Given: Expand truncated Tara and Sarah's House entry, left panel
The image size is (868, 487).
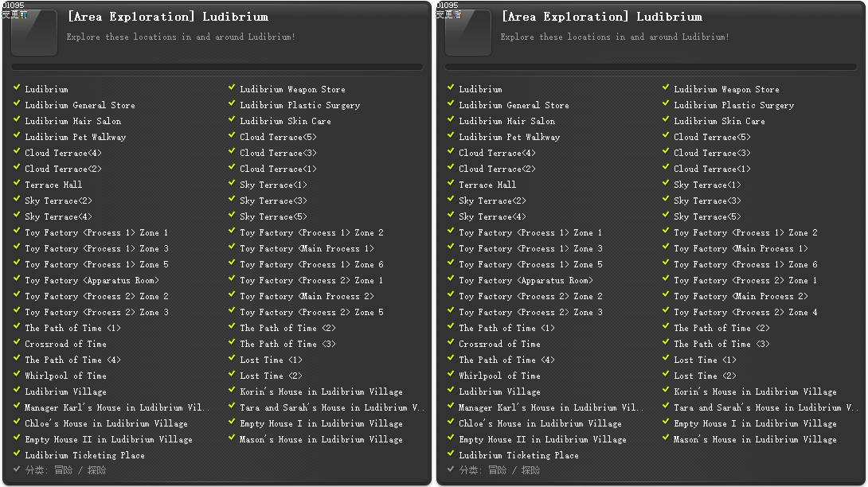Looking at the screenshot, I should 333,407.
